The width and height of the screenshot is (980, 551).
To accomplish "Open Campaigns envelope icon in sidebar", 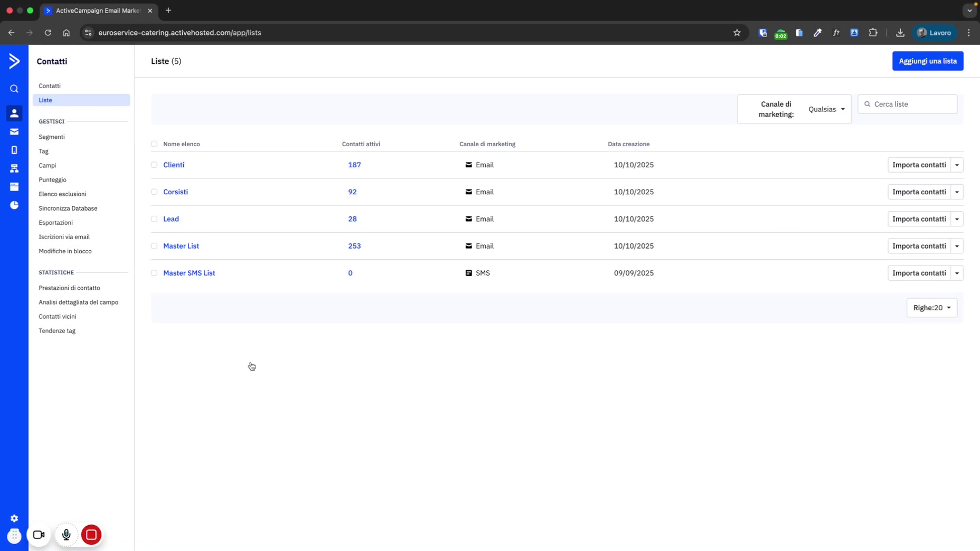I will pos(14,132).
